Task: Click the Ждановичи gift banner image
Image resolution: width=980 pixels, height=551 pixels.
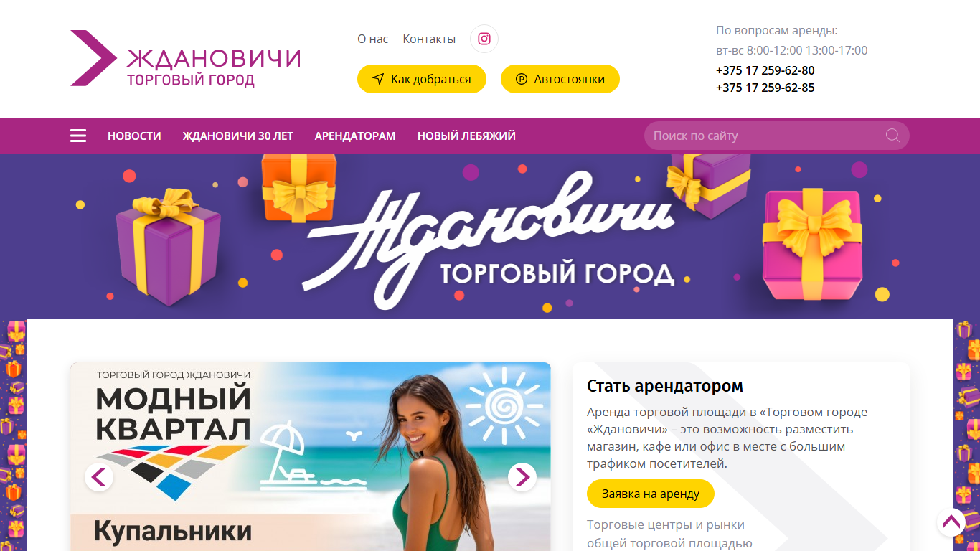Action: [490, 236]
